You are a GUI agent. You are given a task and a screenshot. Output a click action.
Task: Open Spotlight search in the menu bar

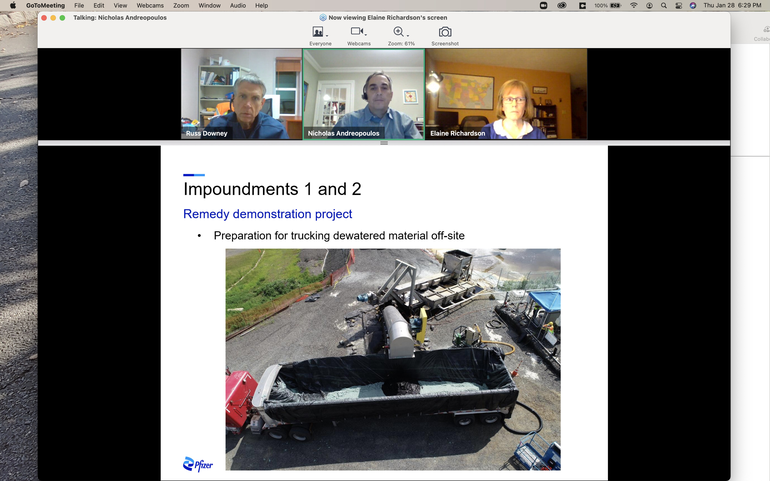[x=663, y=5]
